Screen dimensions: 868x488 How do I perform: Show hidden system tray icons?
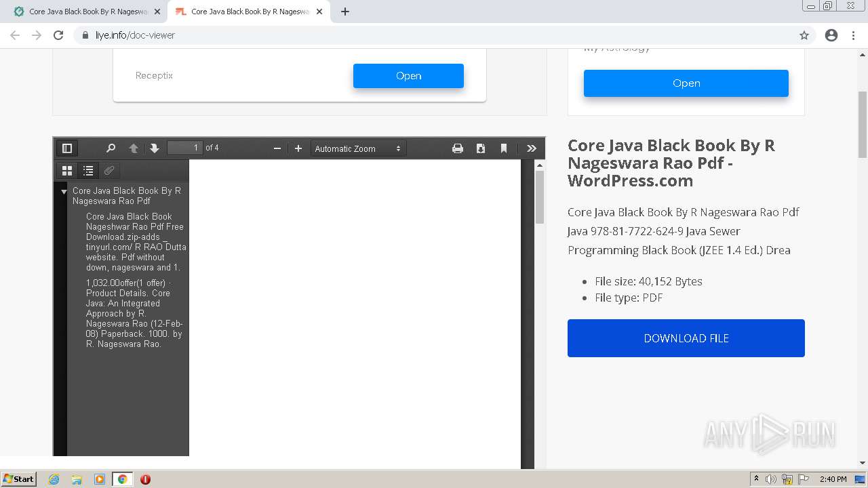click(x=756, y=479)
